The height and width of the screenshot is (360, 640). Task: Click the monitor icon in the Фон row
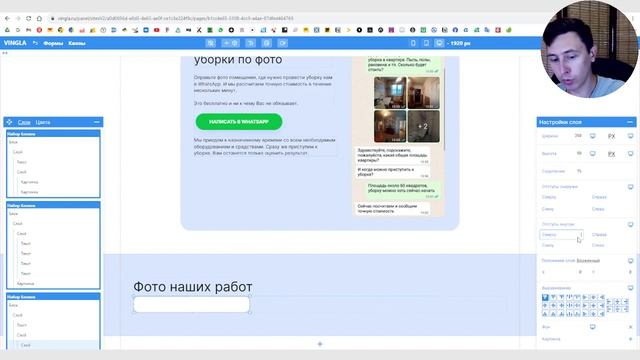click(x=593, y=327)
